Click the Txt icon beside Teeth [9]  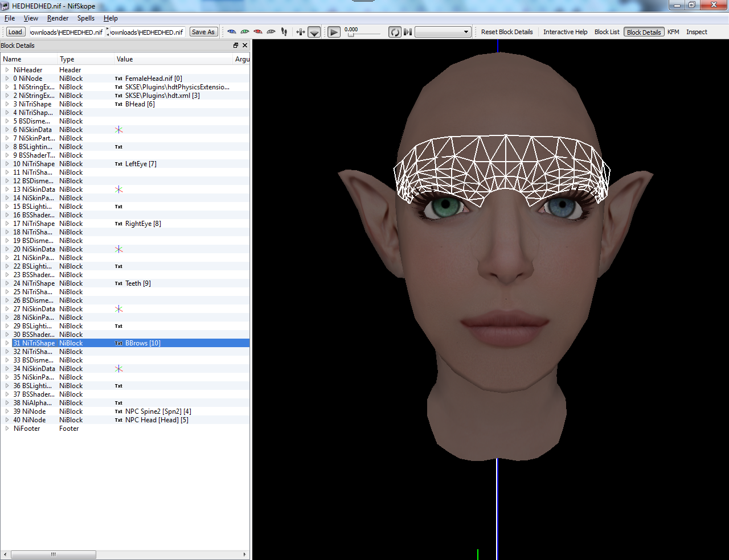tap(118, 283)
